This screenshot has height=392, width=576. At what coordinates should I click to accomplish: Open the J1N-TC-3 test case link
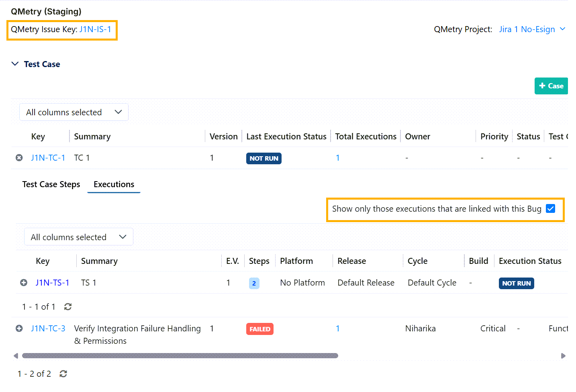[x=48, y=329]
